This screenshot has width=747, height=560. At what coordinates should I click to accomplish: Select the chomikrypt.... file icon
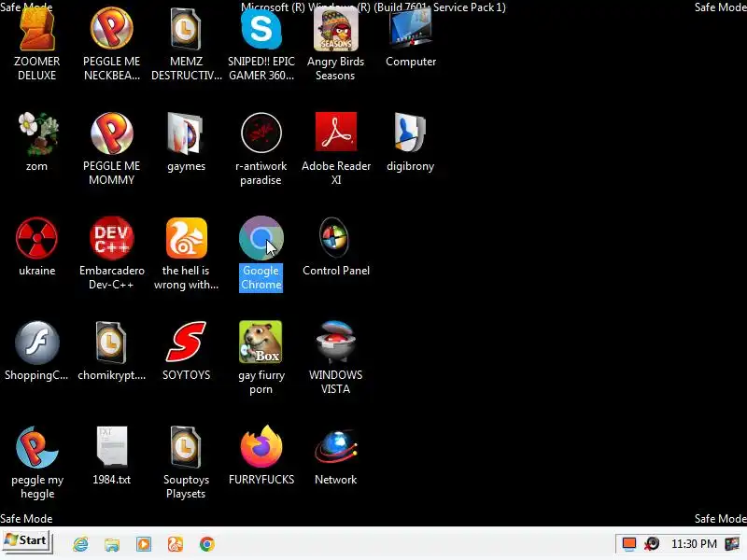(x=110, y=343)
